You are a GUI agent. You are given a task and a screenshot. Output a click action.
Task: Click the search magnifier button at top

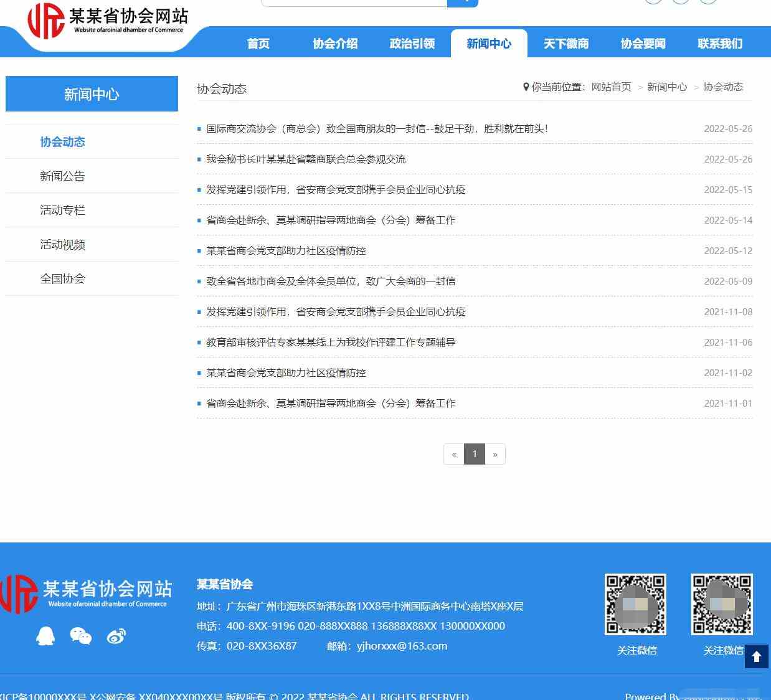tap(463, 2)
